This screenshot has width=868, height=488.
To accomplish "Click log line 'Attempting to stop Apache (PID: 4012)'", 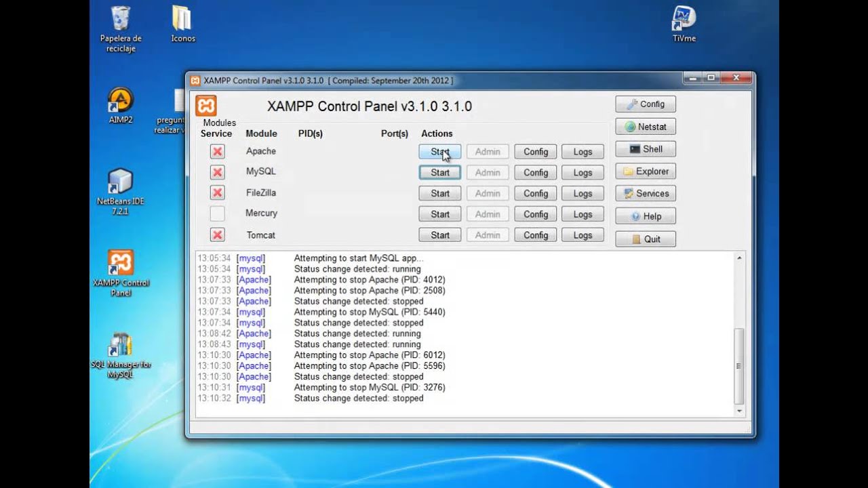I will pos(370,279).
